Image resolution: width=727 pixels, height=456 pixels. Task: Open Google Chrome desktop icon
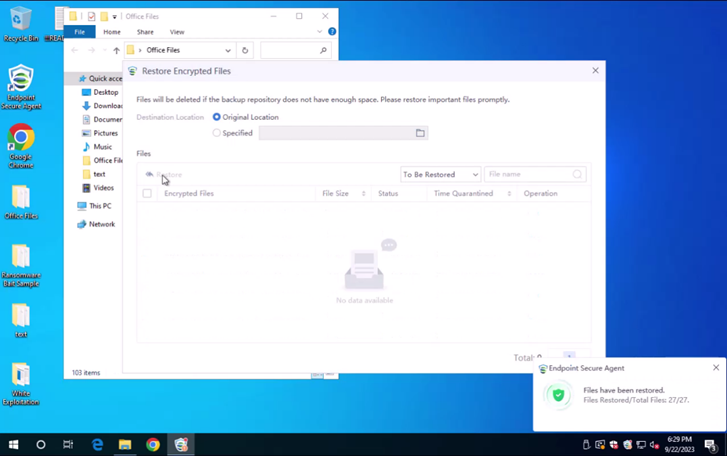21,144
